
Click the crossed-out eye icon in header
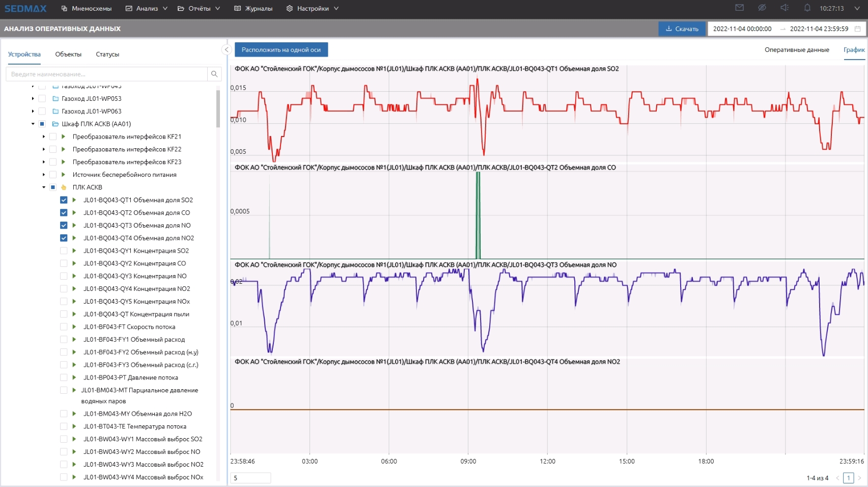[762, 8]
